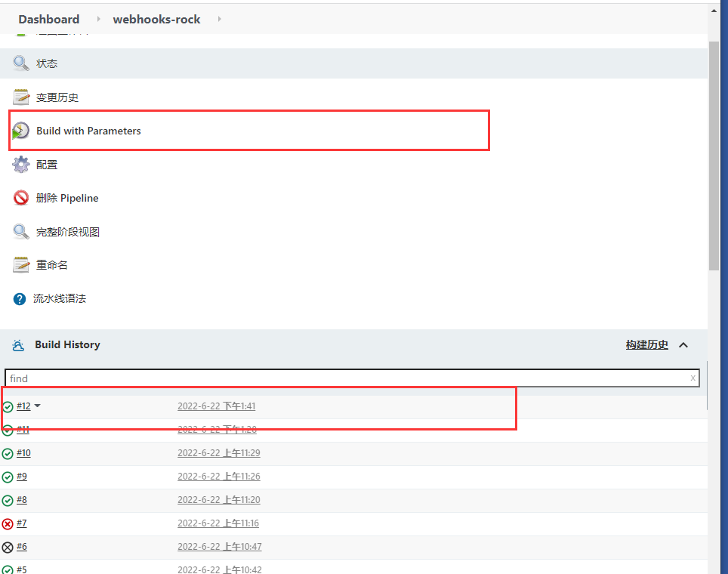
Task: Click the success status icon of build #10
Action: click(x=8, y=454)
